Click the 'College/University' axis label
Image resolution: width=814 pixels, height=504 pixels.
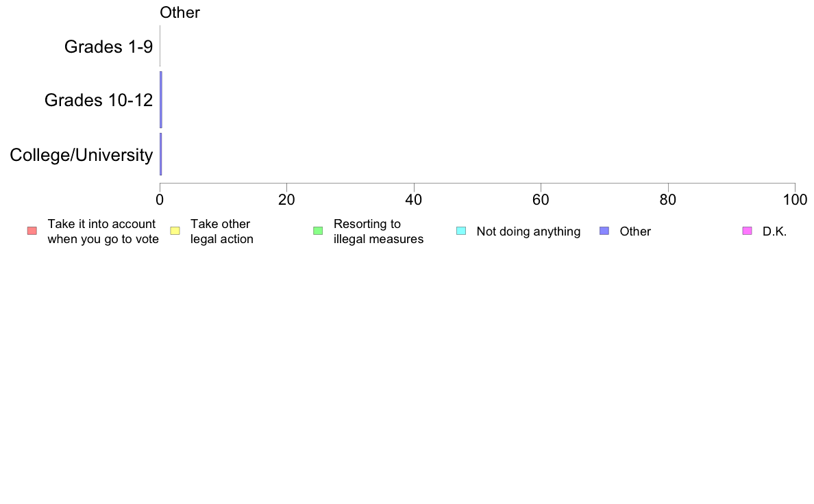[x=82, y=155]
